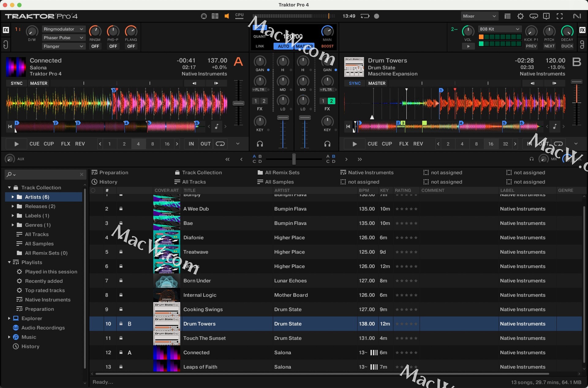Open the All Samples favorite
Screen dimensions: 588x388
pyautogui.click(x=275, y=182)
